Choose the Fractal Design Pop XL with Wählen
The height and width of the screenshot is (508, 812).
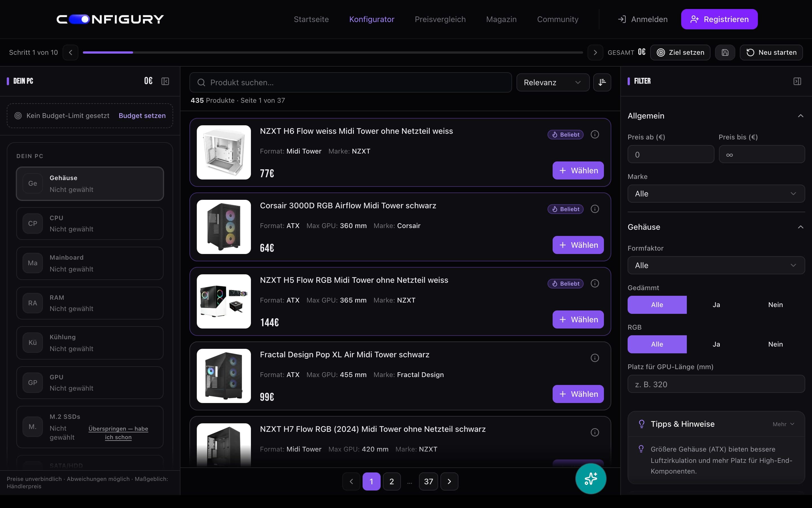[x=578, y=394]
